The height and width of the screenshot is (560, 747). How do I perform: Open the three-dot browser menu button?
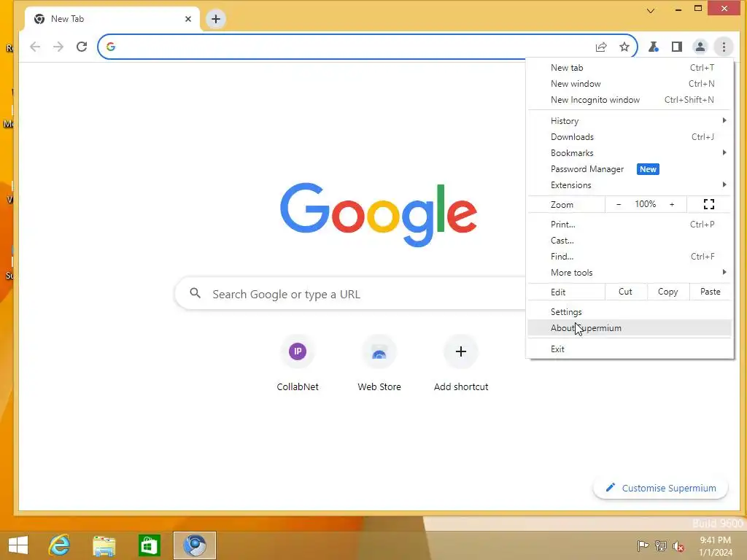[x=723, y=47]
